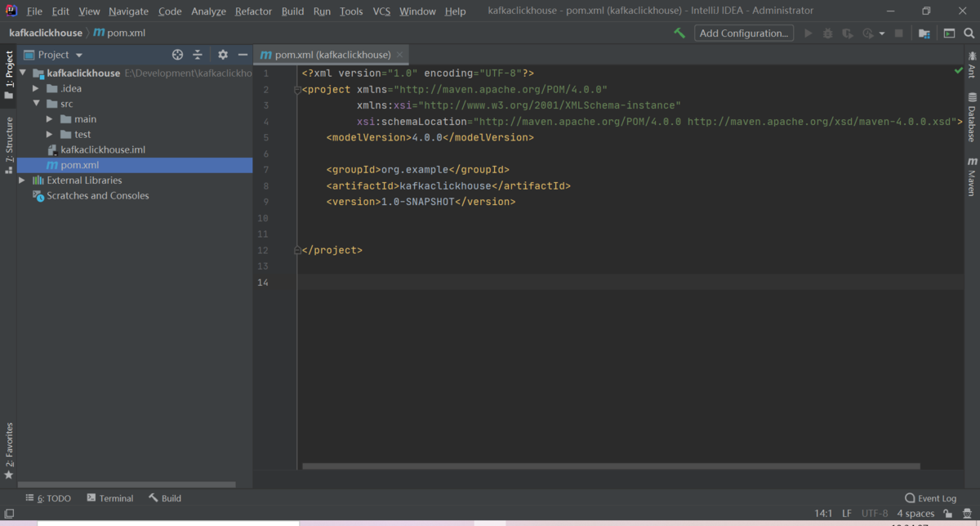The width and height of the screenshot is (980, 526).
Task: Click the Search Everywhere magnifier icon
Action: [969, 33]
